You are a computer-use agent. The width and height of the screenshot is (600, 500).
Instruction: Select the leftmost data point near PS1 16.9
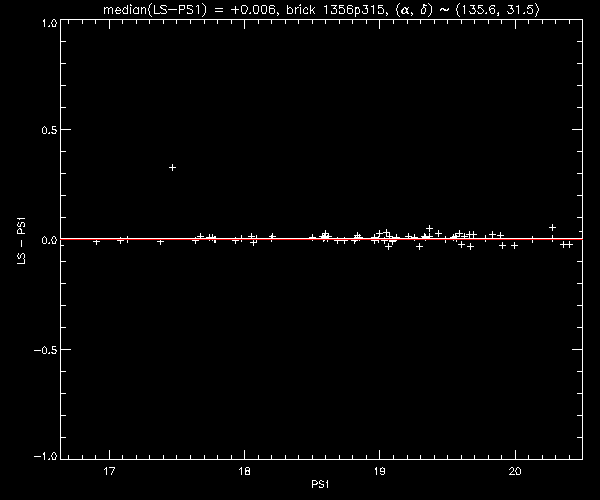point(96,242)
